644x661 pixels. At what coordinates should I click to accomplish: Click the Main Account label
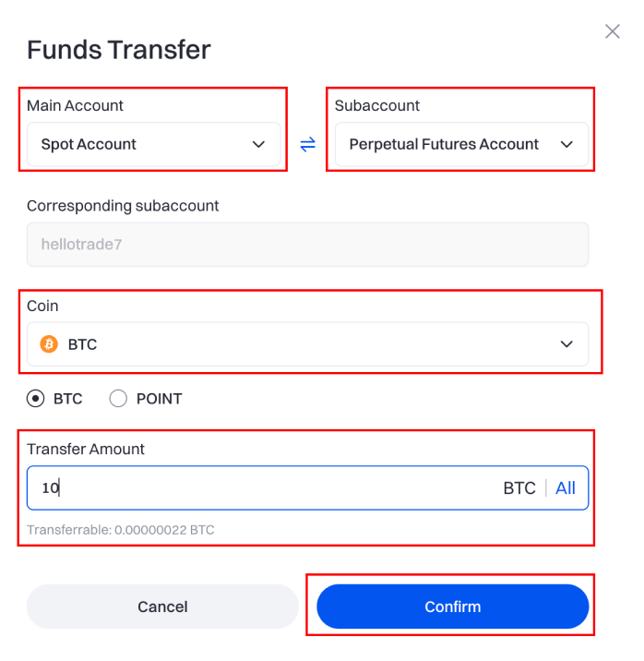pyautogui.click(x=75, y=105)
